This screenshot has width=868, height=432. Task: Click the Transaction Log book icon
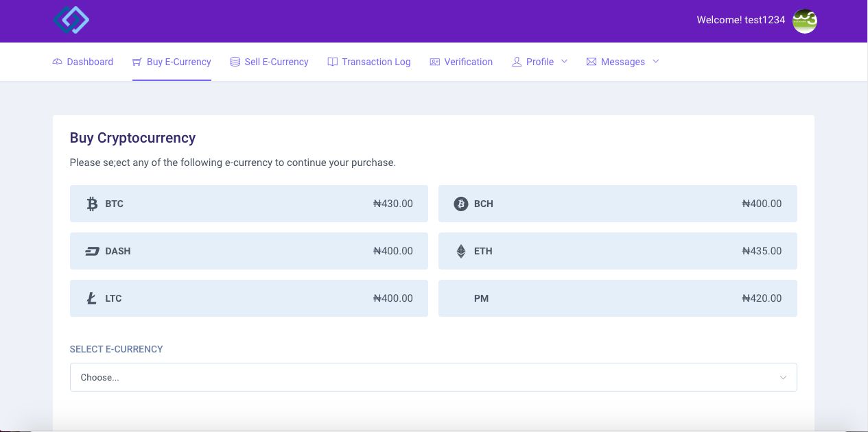tap(333, 62)
